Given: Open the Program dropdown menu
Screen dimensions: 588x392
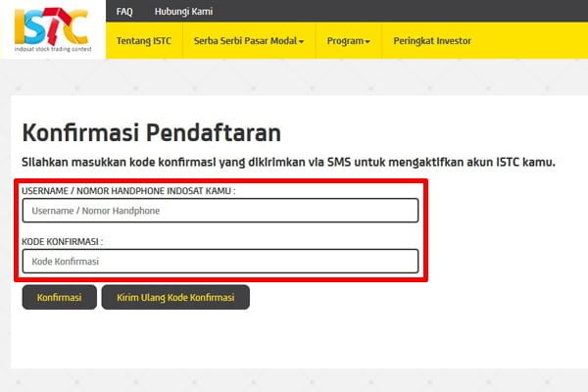Looking at the screenshot, I should coord(348,41).
